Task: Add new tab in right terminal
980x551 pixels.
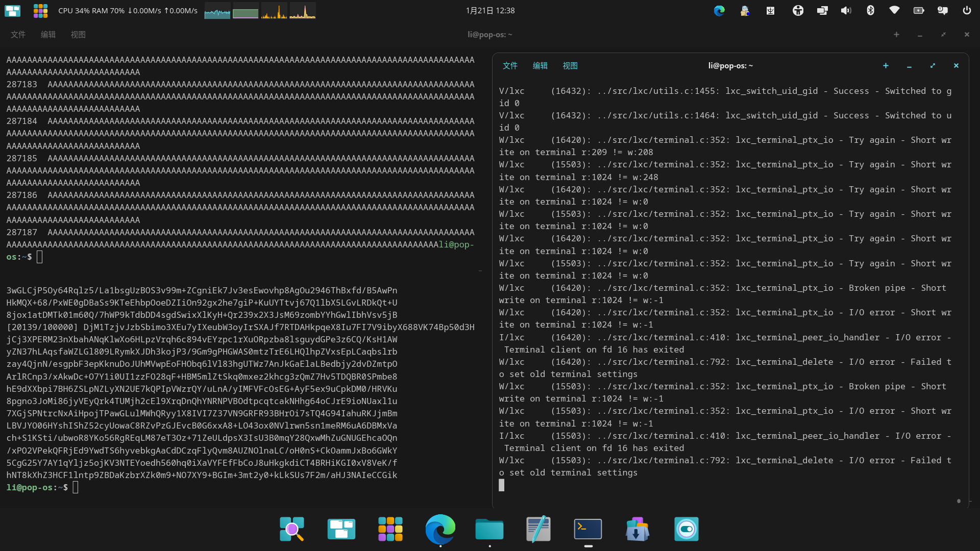Action: click(x=886, y=66)
